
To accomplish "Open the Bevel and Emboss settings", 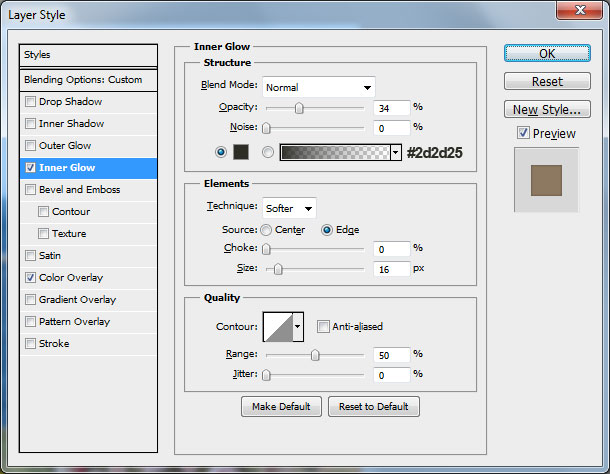I will tap(80, 190).
